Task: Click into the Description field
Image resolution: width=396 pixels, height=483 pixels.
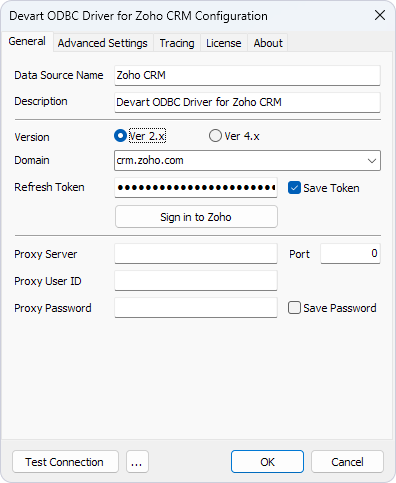Action: pos(247,102)
